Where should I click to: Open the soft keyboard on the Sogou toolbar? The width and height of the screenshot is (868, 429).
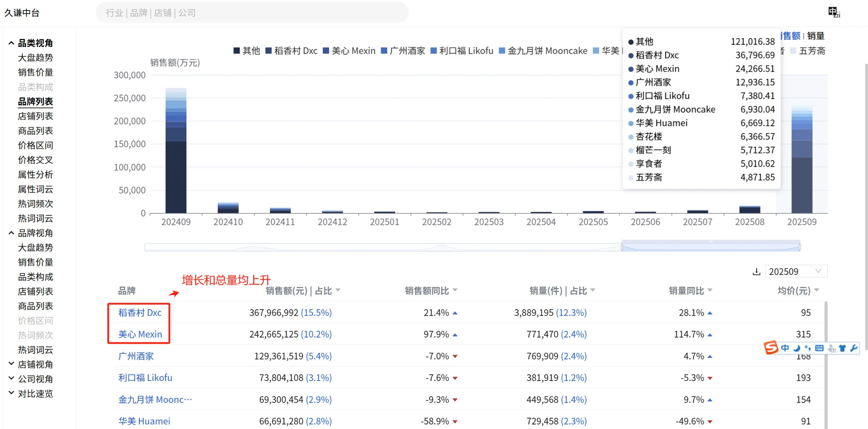819,348
